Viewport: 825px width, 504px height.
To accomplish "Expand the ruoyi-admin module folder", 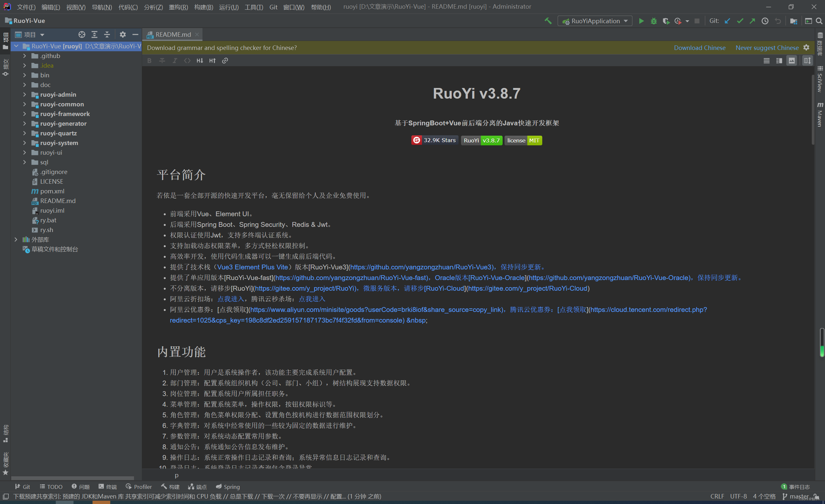I will (25, 94).
